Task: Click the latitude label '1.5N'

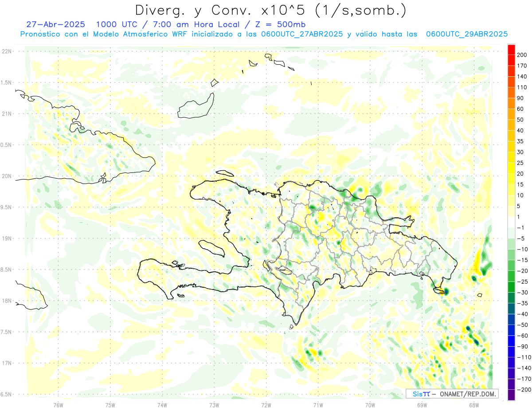Action: pyautogui.click(x=7, y=82)
